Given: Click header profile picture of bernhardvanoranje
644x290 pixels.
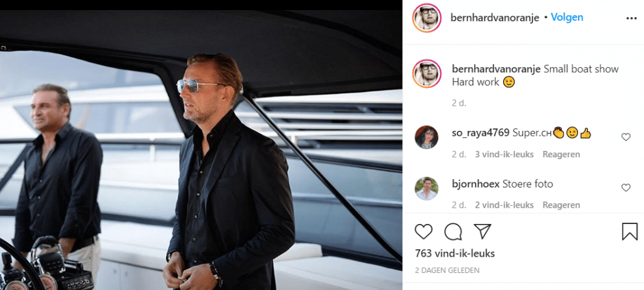Looking at the screenshot, I should 426,17.
